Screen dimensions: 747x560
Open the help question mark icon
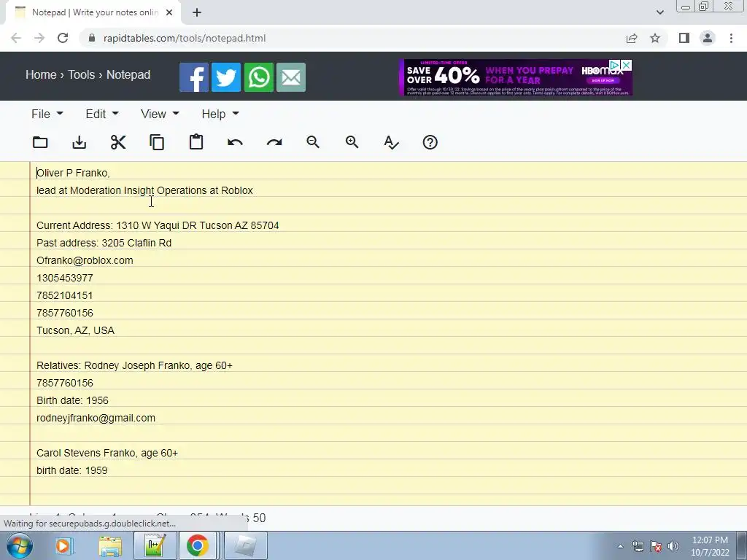430,142
